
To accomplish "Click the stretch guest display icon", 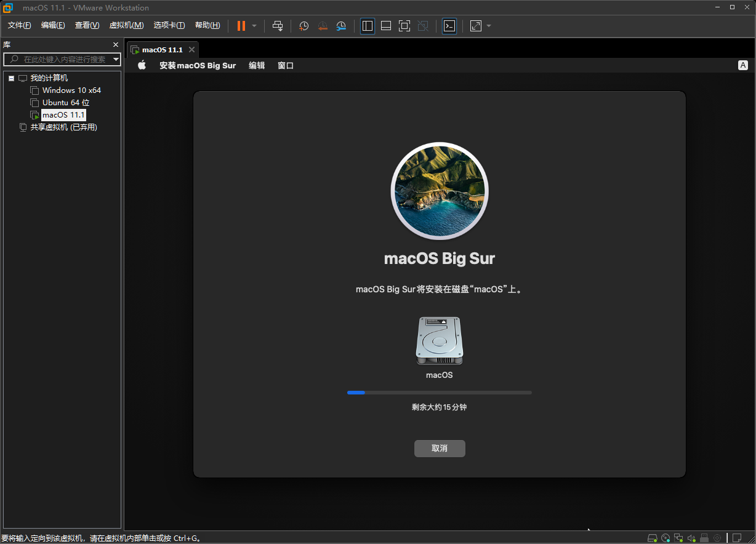I will pos(476,26).
